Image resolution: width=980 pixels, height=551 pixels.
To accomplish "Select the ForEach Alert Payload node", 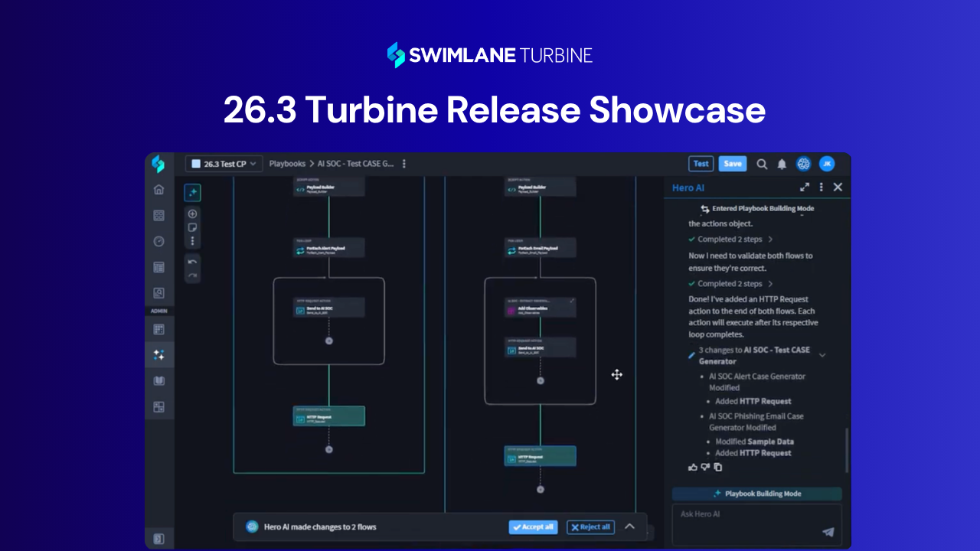I will click(328, 247).
